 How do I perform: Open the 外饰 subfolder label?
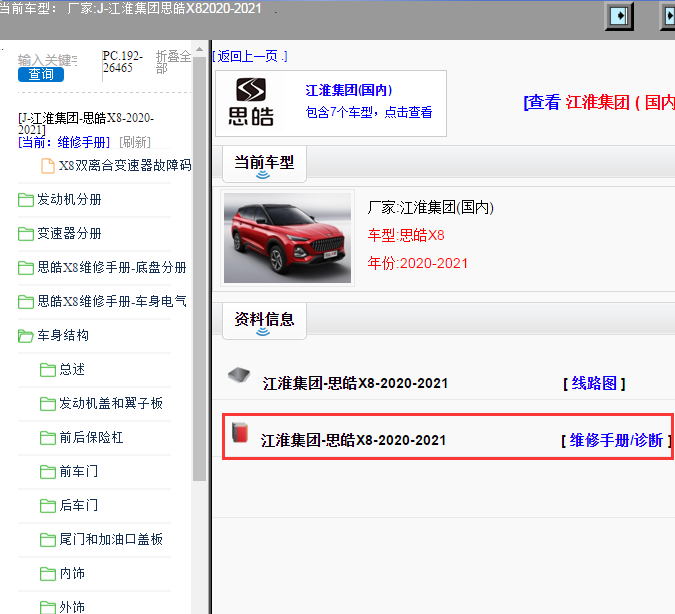72,607
